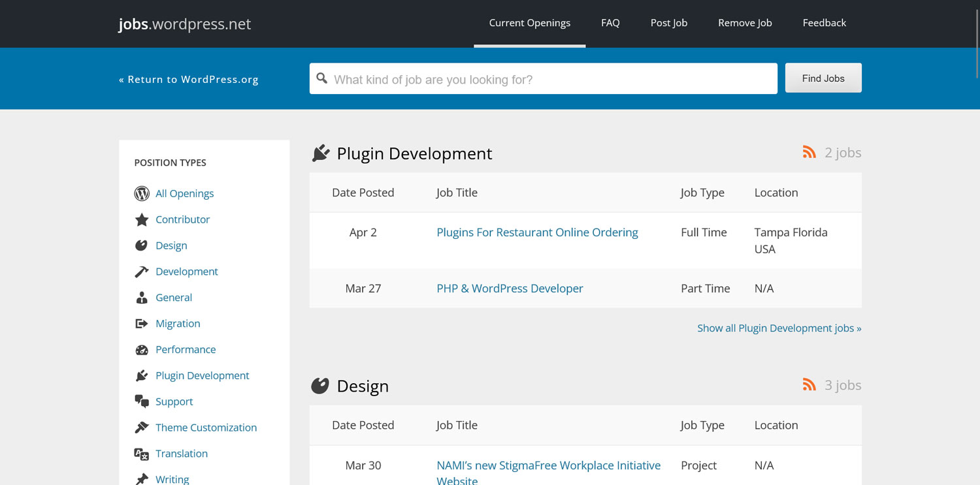Click the person icon next to General

point(142,297)
